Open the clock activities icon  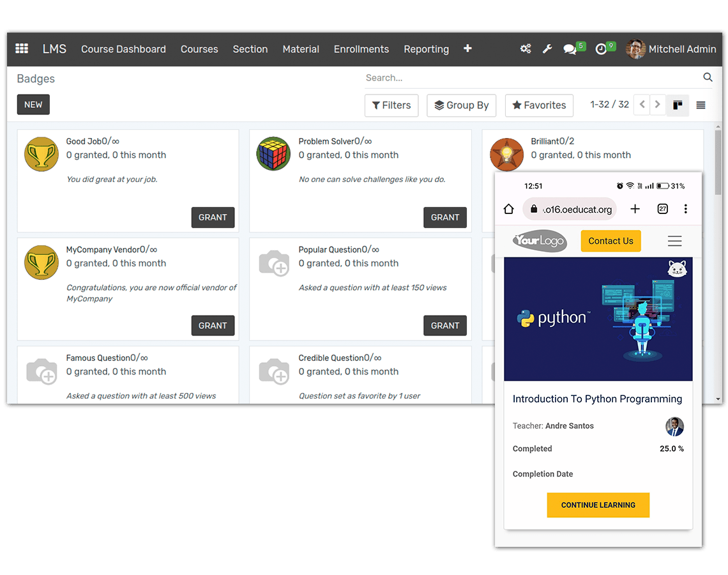(x=601, y=49)
